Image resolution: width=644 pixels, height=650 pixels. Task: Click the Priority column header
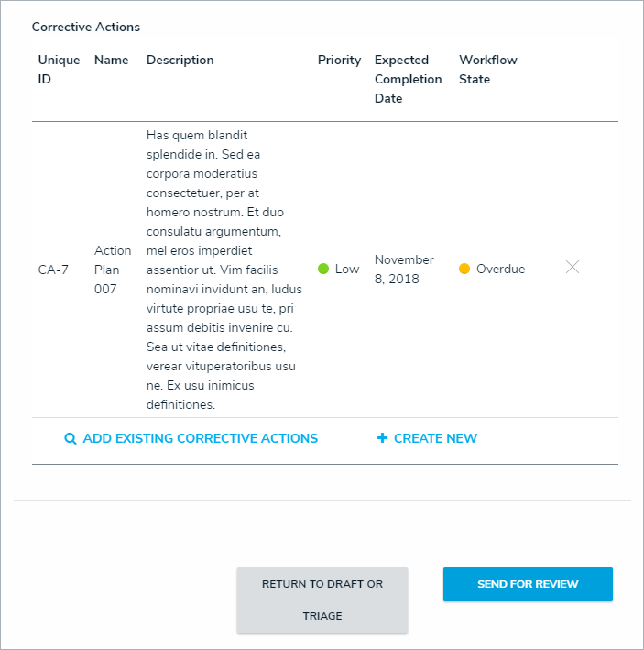coord(339,61)
